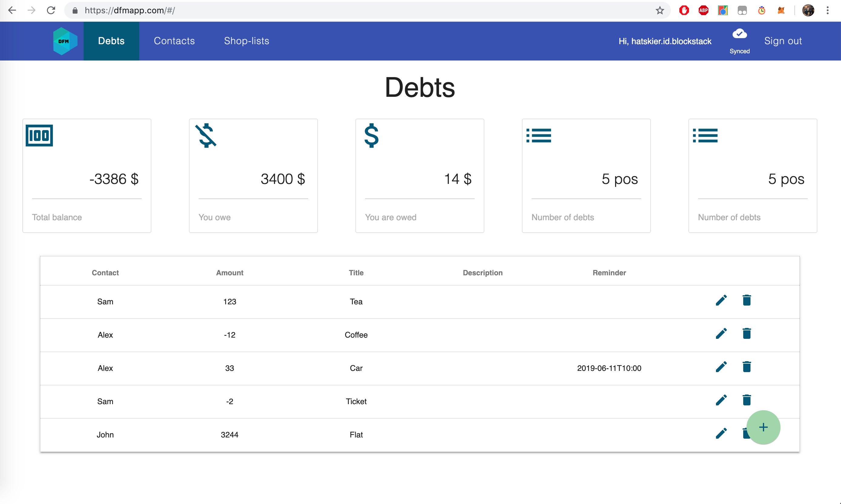Switch to the Shop-lists tab

click(x=246, y=41)
